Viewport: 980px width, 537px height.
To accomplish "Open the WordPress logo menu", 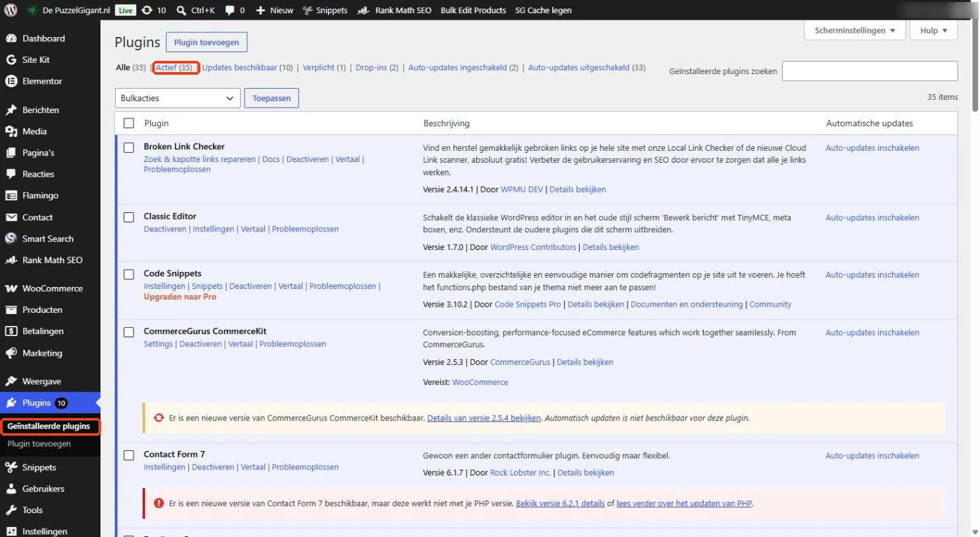I will [11, 10].
